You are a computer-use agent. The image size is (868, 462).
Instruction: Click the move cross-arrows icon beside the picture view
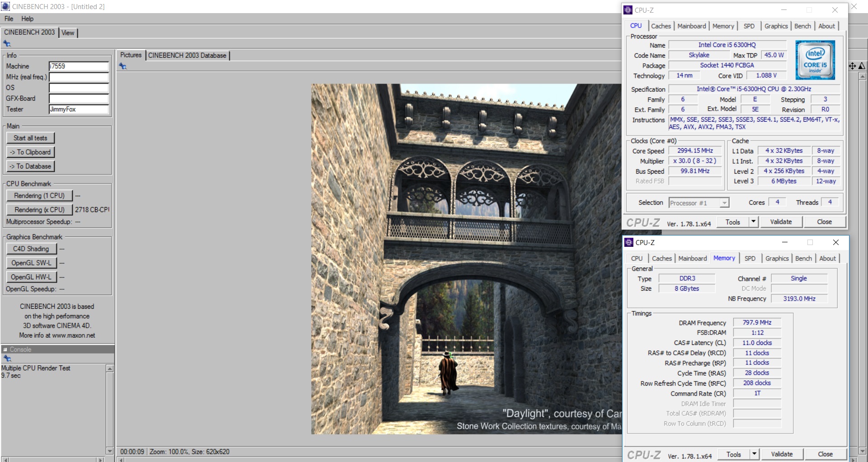(852, 66)
